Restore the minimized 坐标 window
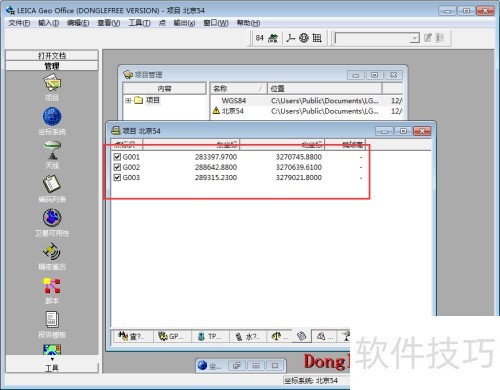Image resolution: width=500 pixels, height=390 pixels. click(237, 366)
